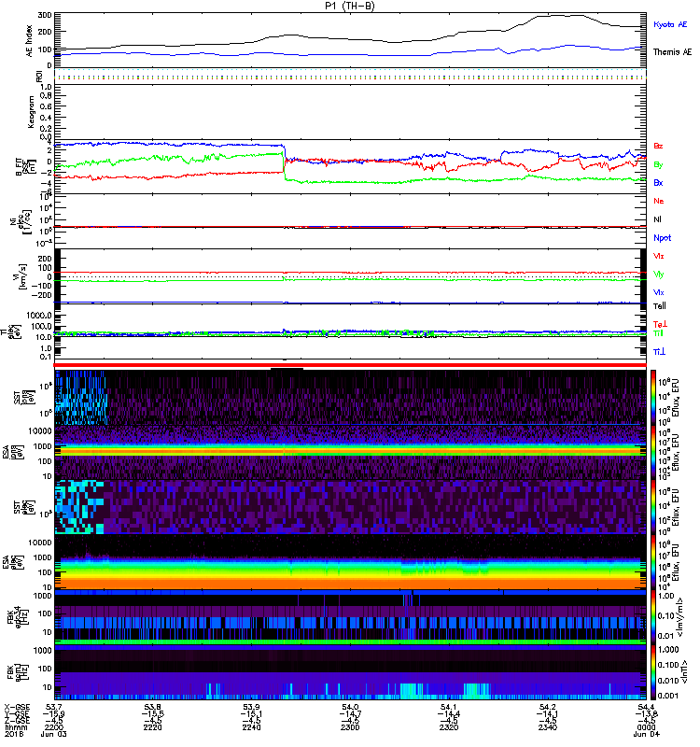Click the "ROI" panel label
Screen dimensions: 700x747
coord(39,76)
